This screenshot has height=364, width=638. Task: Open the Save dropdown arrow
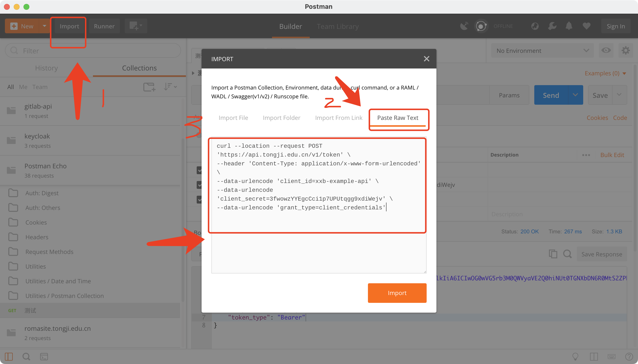(x=619, y=95)
